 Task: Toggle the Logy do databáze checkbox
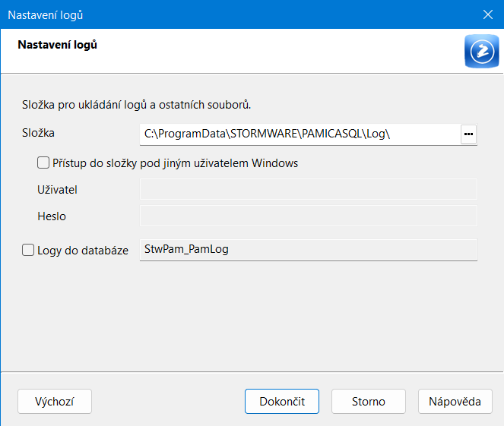[x=28, y=250]
